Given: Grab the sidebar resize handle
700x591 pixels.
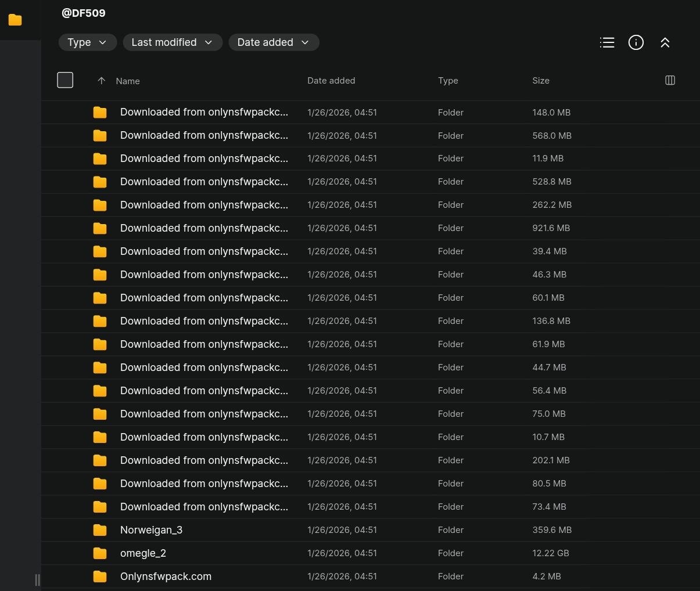Looking at the screenshot, I should 38,579.
